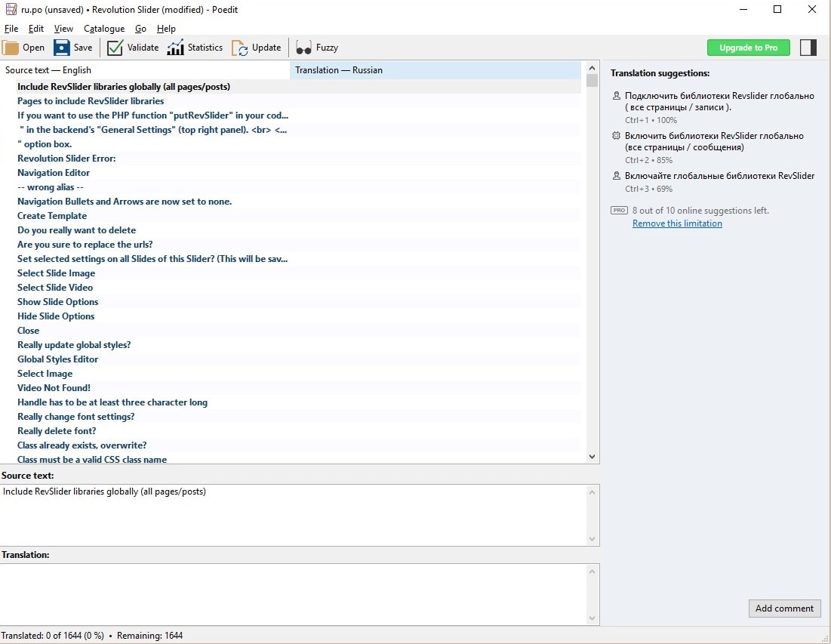Select the 'Navigation Editor' string row
831x644 pixels.
click(54, 173)
